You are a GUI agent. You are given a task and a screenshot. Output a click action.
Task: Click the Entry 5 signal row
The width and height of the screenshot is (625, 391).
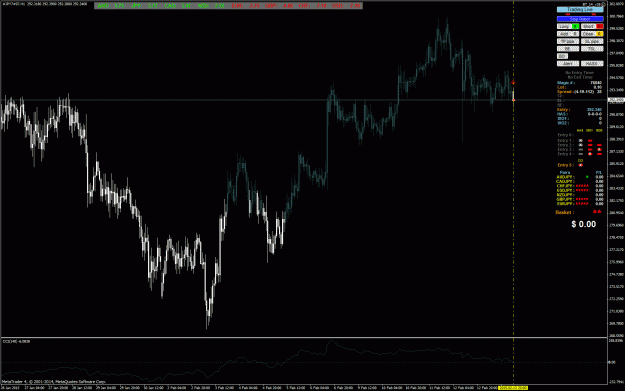[x=570, y=165]
